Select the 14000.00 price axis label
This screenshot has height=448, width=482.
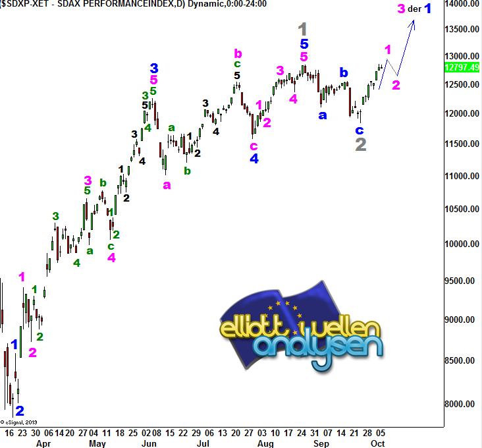pyautogui.click(x=461, y=5)
